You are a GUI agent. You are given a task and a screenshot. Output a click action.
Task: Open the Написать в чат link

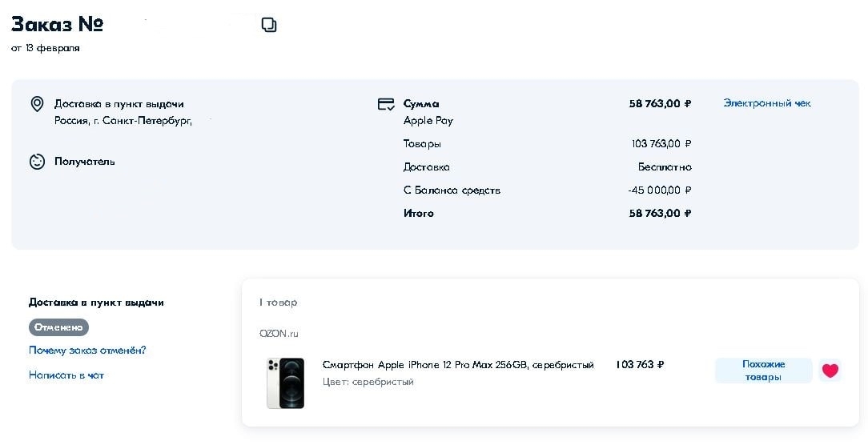coord(66,375)
